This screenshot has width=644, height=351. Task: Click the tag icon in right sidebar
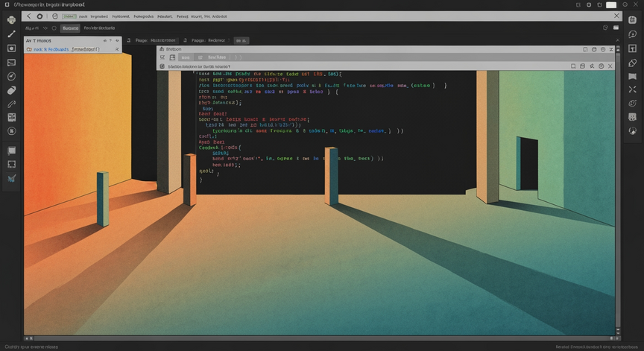(633, 63)
